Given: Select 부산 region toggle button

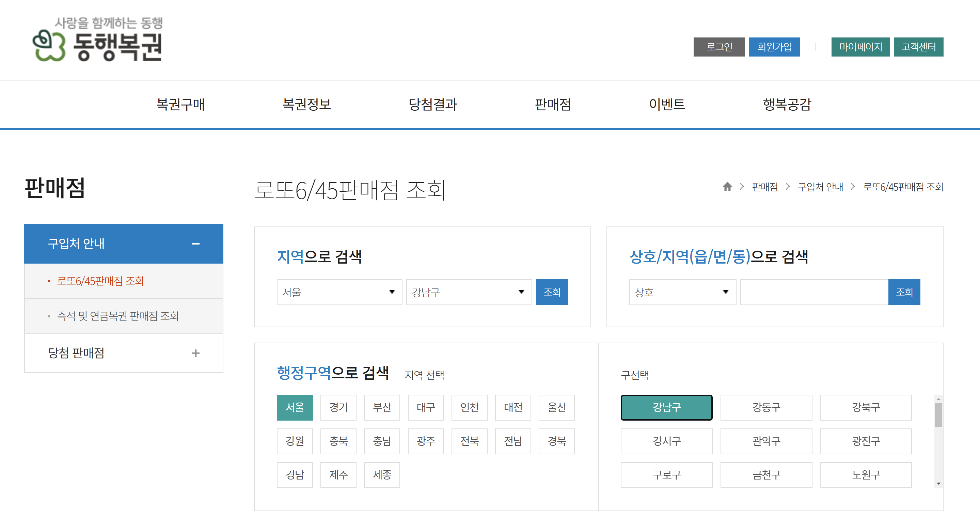Looking at the screenshot, I should click(382, 407).
